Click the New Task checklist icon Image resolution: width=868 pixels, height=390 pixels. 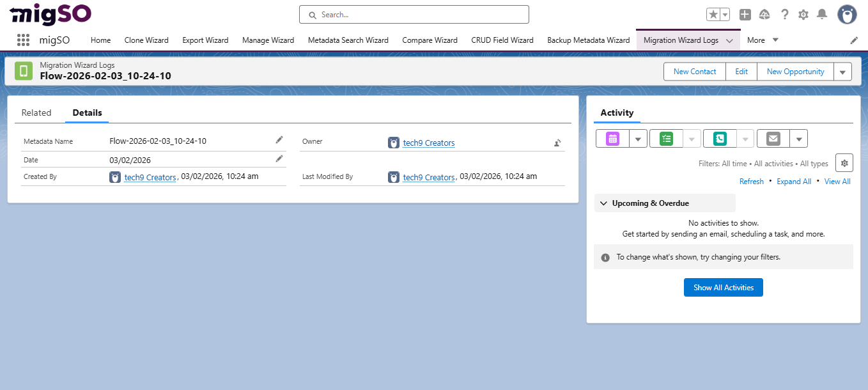coord(667,138)
